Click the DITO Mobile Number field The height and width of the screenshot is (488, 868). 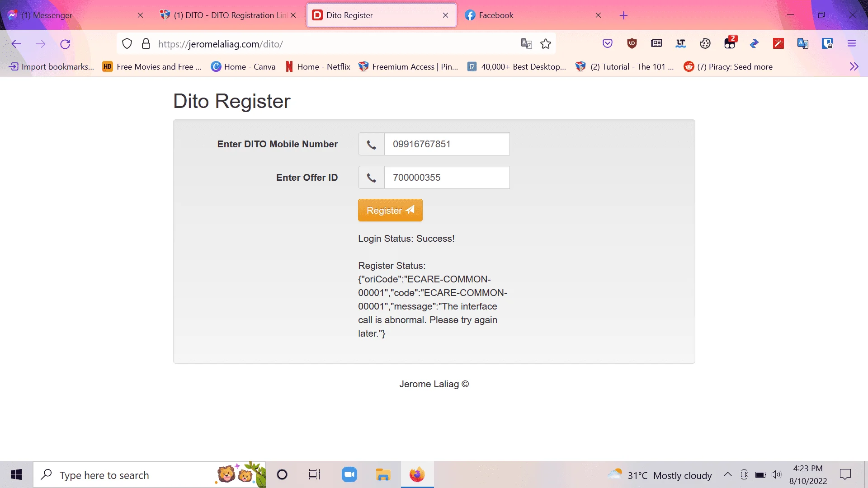[x=447, y=144]
